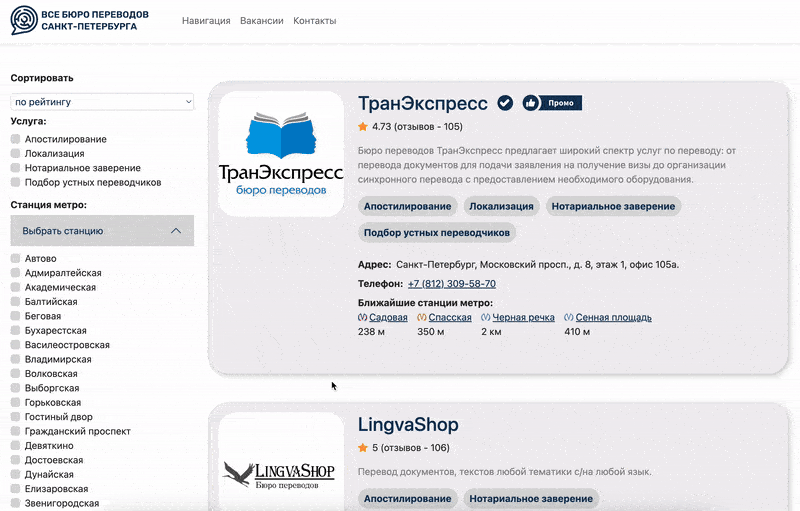The width and height of the screenshot is (800, 511).
Task: Follow the Сенная площадь metro link
Action: point(614,317)
